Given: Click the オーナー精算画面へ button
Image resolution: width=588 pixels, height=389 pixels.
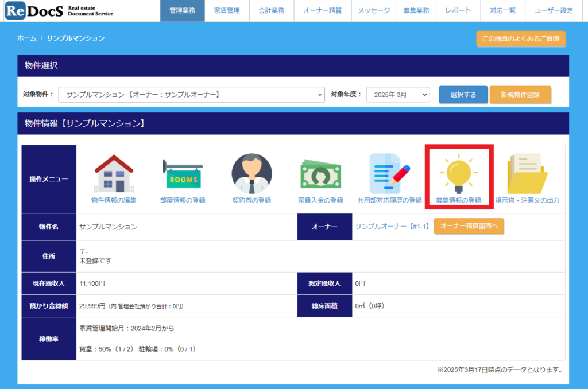Looking at the screenshot, I should click(469, 227).
